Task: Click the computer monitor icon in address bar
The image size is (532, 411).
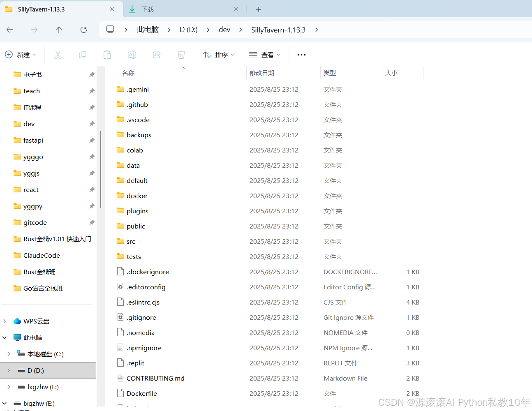Action: click(110, 29)
